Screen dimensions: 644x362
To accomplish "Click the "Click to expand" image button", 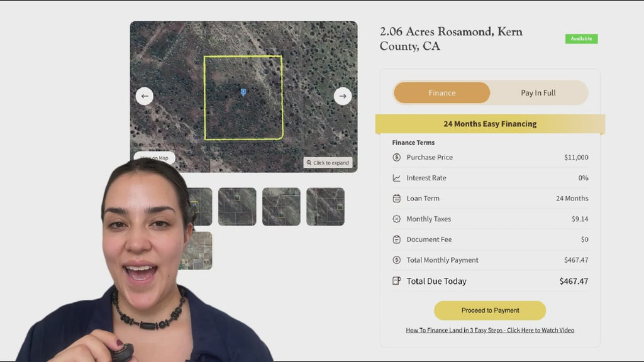I will [328, 163].
